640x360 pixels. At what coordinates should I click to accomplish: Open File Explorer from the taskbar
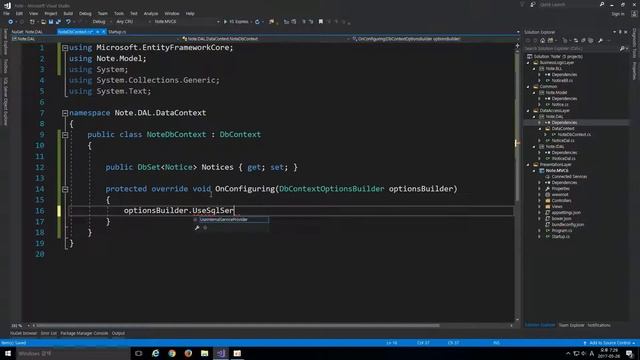coord(204,353)
